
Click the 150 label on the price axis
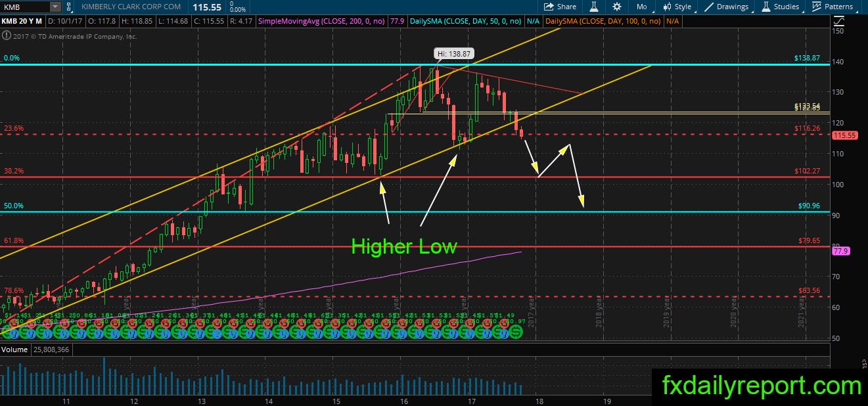coord(838,30)
